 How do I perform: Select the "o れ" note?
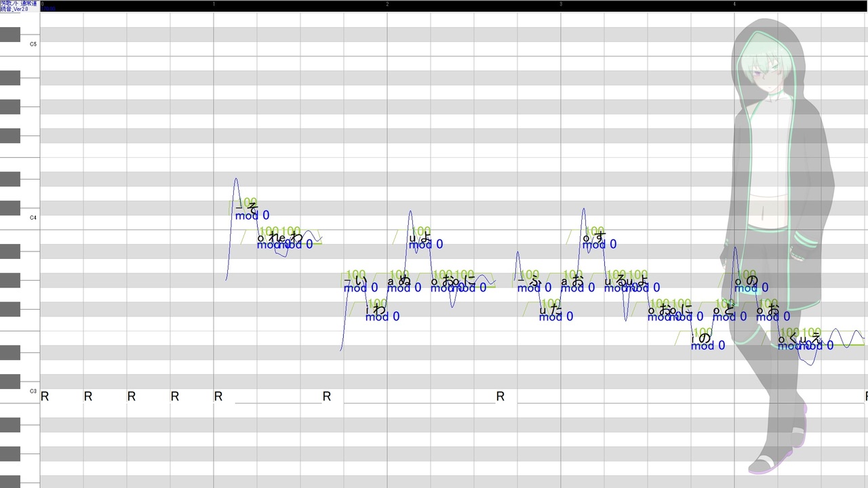tap(268, 237)
